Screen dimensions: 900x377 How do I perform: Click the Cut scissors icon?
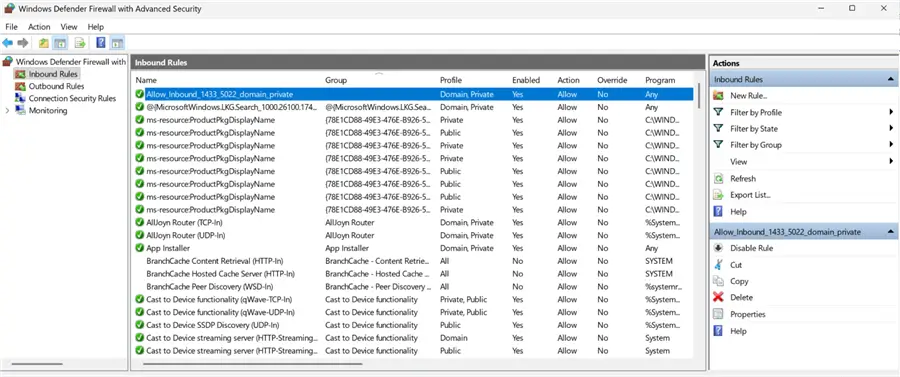(718, 265)
